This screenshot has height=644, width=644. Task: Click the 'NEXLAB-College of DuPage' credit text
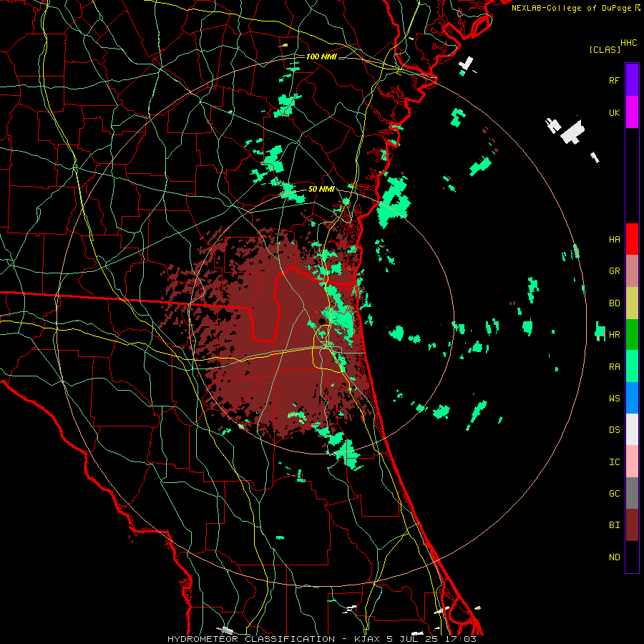tap(572, 8)
